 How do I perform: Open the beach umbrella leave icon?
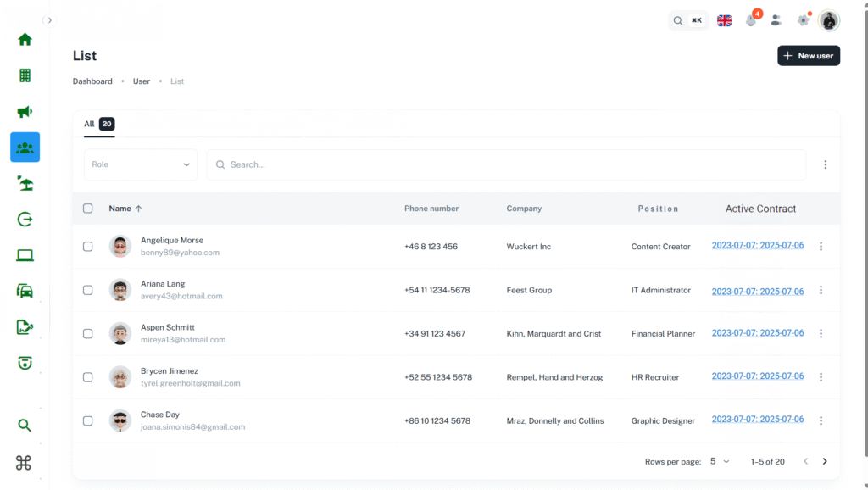coord(25,183)
